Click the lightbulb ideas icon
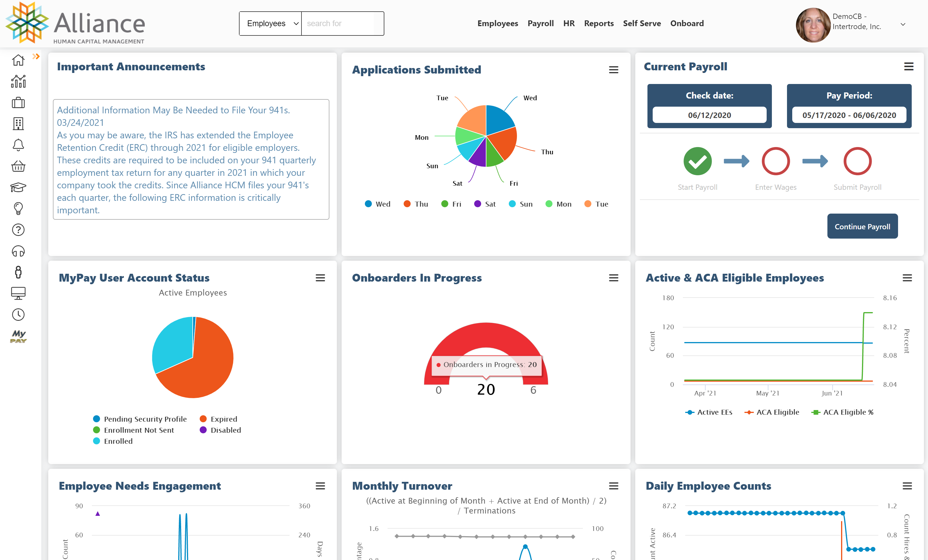The width and height of the screenshot is (928, 560). point(18,208)
